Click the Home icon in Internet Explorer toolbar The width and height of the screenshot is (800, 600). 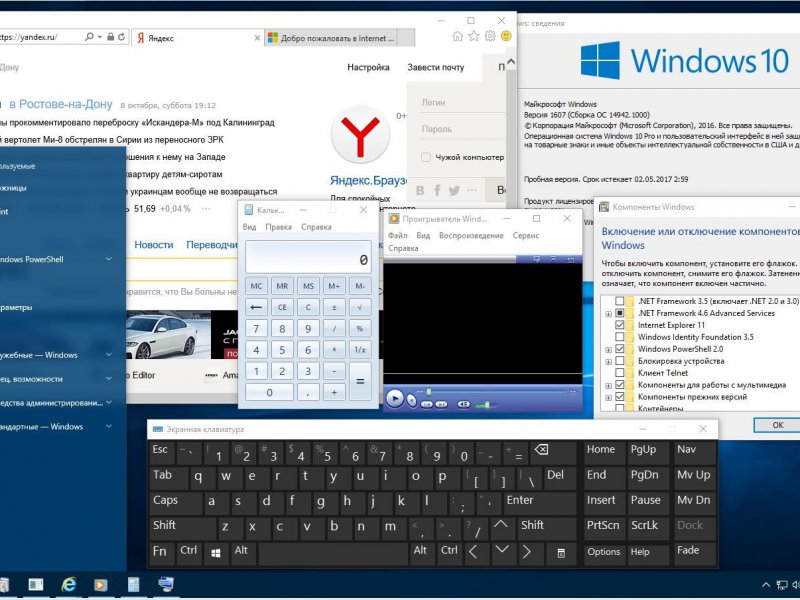pos(458,36)
